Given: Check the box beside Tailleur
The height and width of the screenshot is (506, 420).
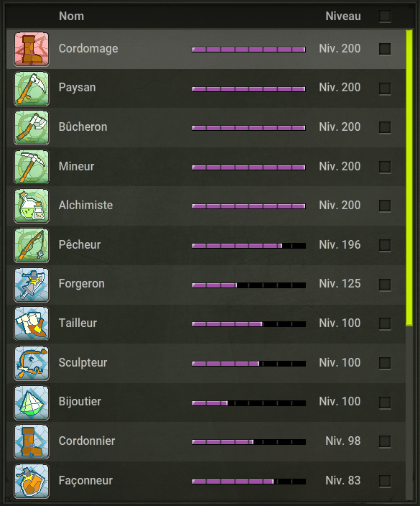Looking at the screenshot, I should [385, 323].
